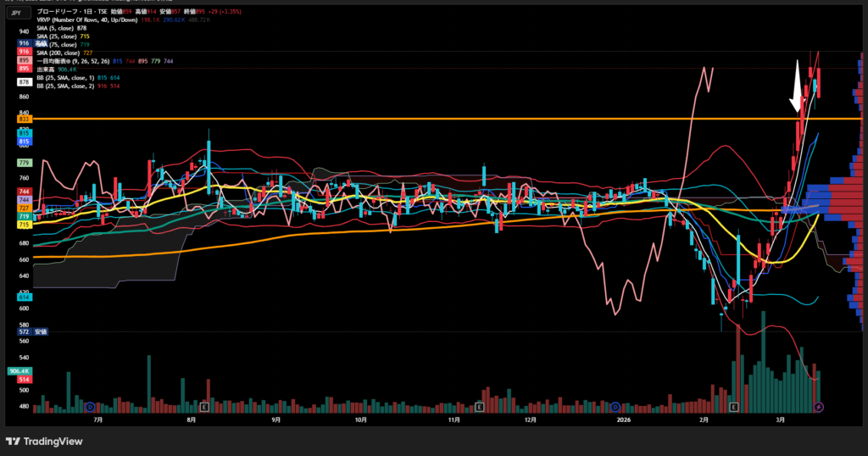
Task: Click the purple lightning icon at bottom right
Action: click(818, 408)
